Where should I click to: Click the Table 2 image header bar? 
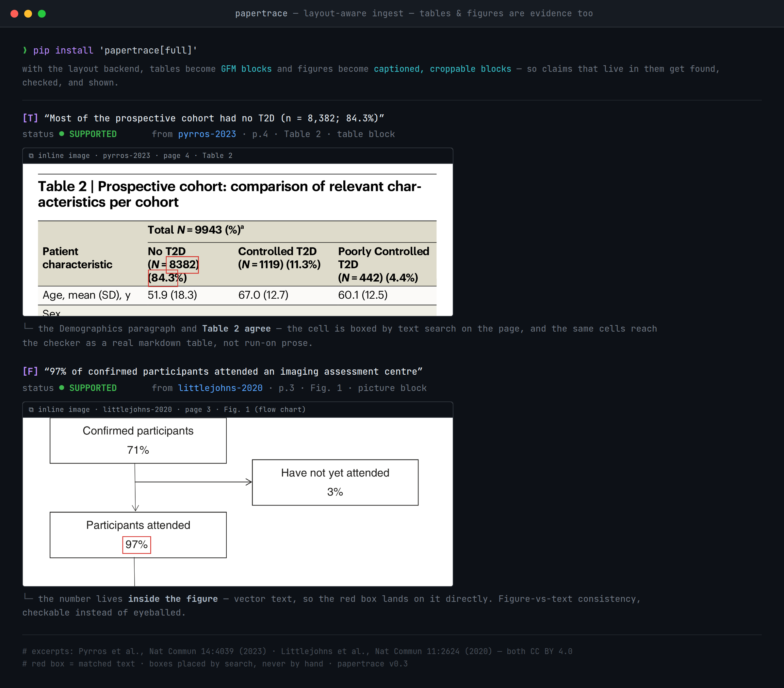238,156
